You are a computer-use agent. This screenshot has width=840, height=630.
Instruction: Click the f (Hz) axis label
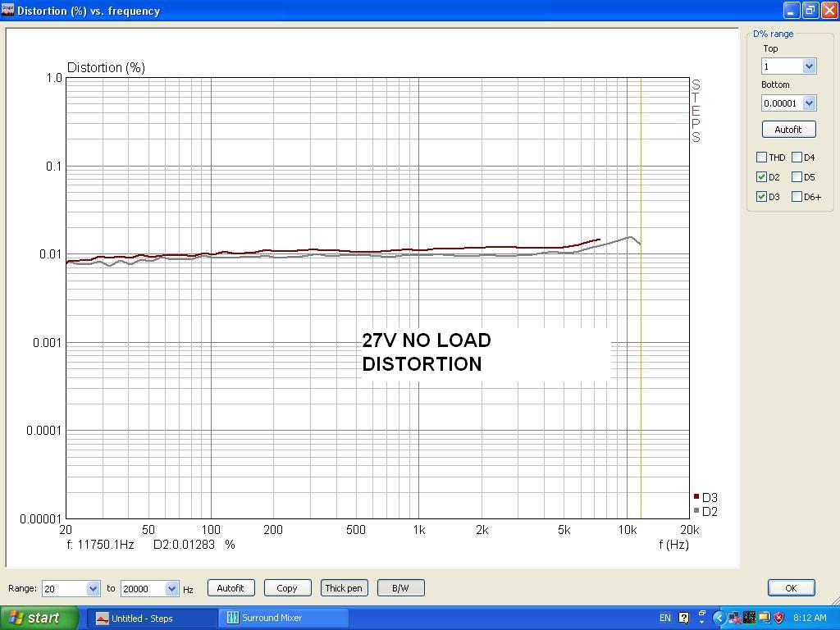(x=674, y=545)
